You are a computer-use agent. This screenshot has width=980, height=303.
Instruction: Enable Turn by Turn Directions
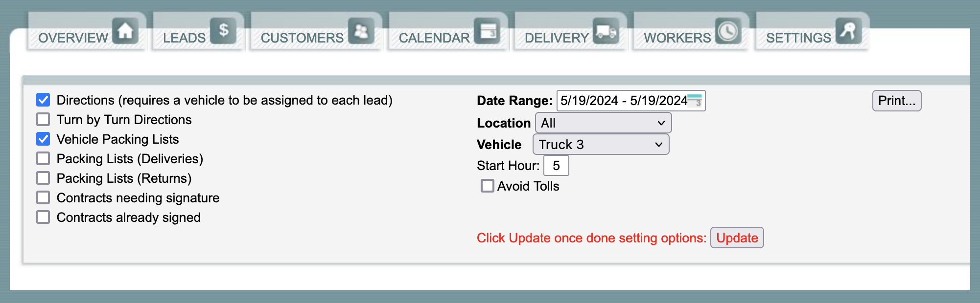[x=43, y=119]
